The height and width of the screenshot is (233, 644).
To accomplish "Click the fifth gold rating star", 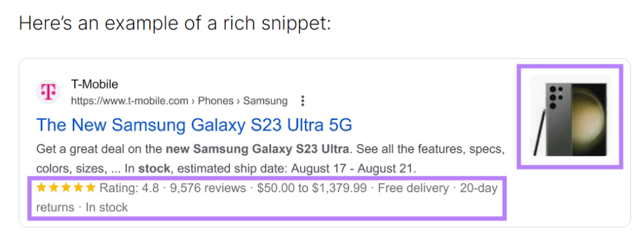I will pyautogui.click(x=91, y=188).
